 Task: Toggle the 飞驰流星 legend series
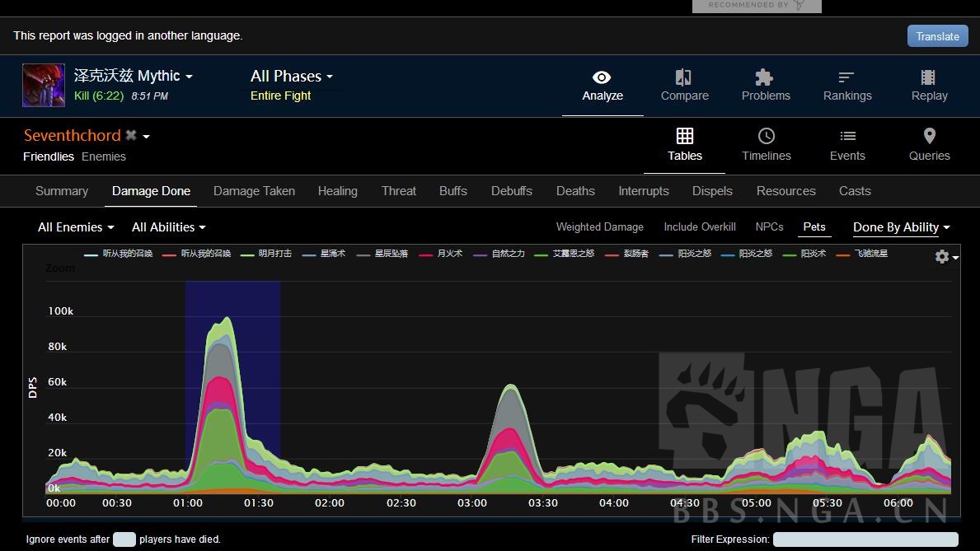click(862, 254)
